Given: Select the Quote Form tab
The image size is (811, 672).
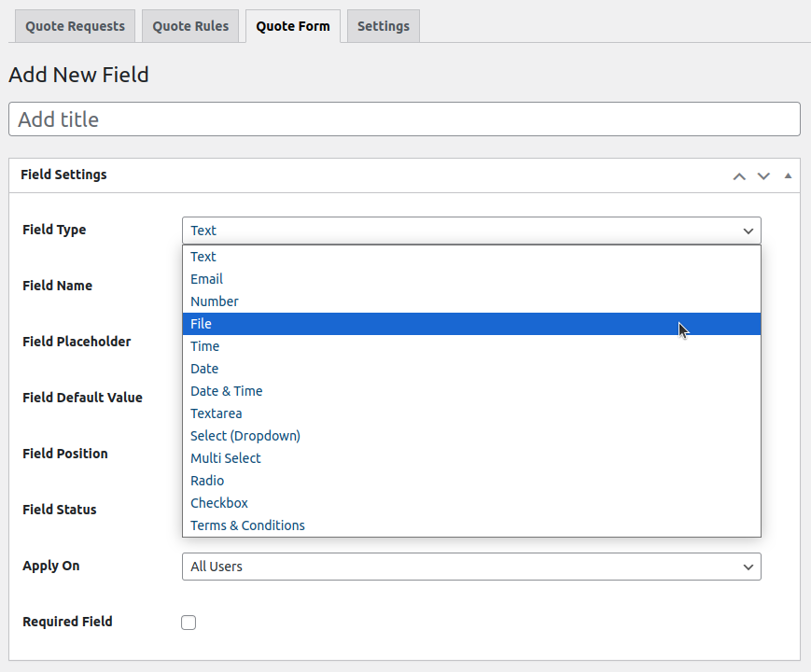Looking at the screenshot, I should pyautogui.click(x=293, y=26).
